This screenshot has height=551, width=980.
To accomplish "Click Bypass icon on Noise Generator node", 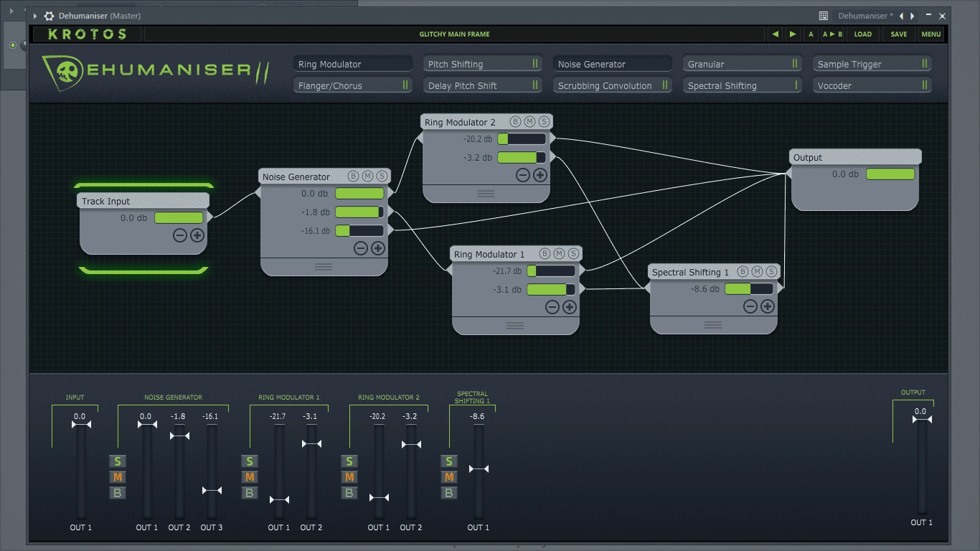I will [x=353, y=176].
